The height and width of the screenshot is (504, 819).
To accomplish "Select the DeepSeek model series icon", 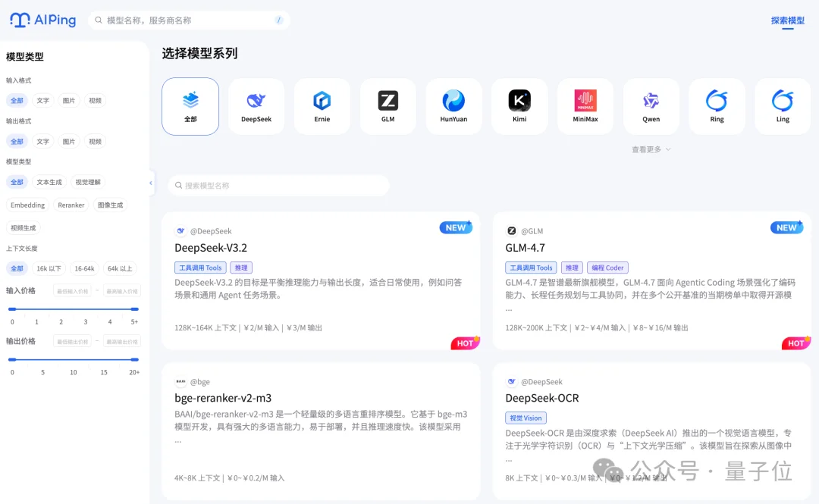I will click(x=256, y=105).
